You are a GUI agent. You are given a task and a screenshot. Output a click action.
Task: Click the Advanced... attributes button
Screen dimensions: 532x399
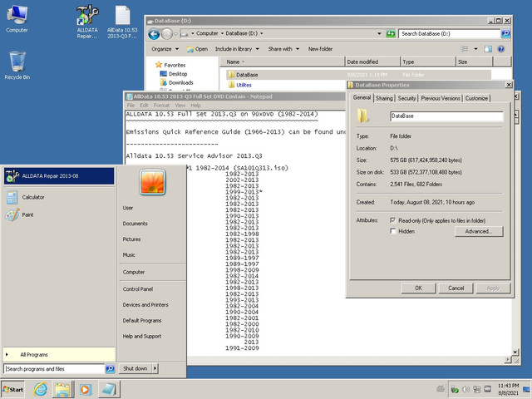click(479, 231)
